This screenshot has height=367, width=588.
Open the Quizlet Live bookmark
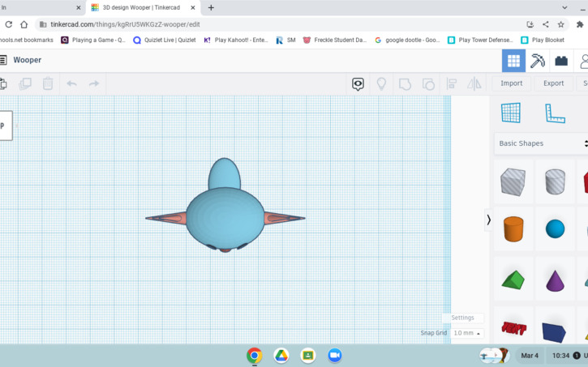click(165, 40)
